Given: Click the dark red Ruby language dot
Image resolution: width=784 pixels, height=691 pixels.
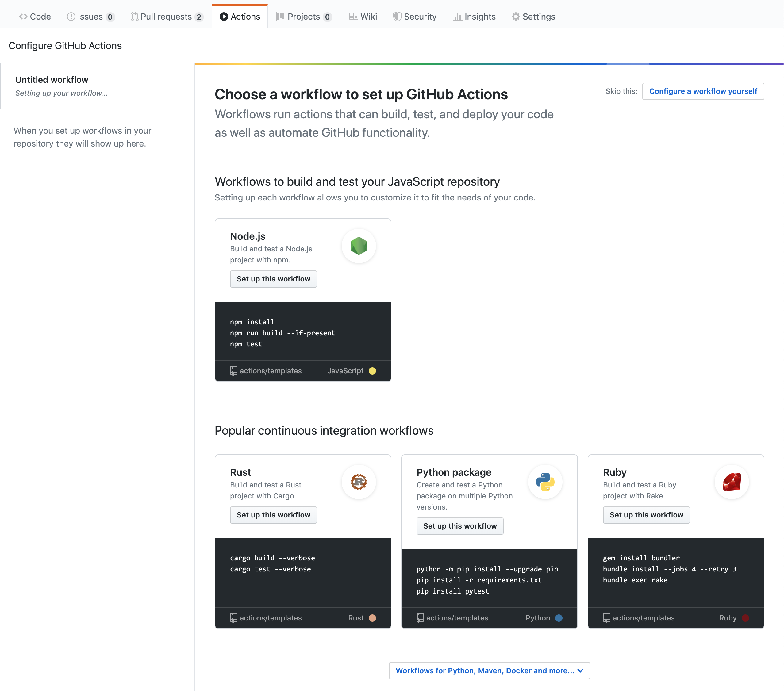Looking at the screenshot, I should 745,618.
